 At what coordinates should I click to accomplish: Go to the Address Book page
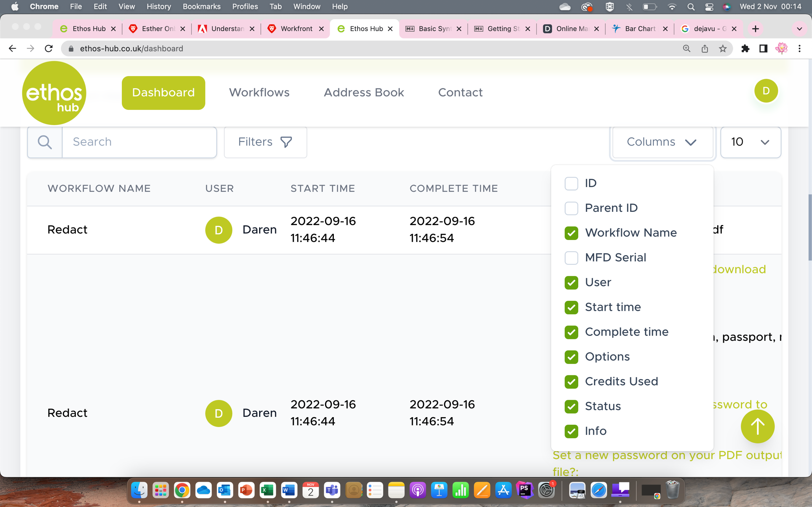(364, 92)
